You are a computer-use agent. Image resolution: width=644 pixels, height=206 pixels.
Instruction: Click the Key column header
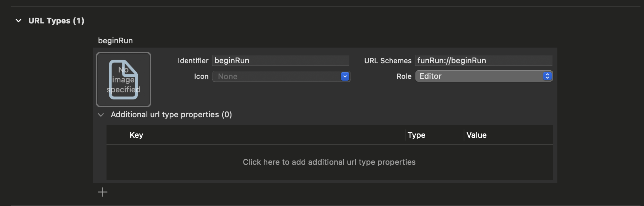(136, 135)
